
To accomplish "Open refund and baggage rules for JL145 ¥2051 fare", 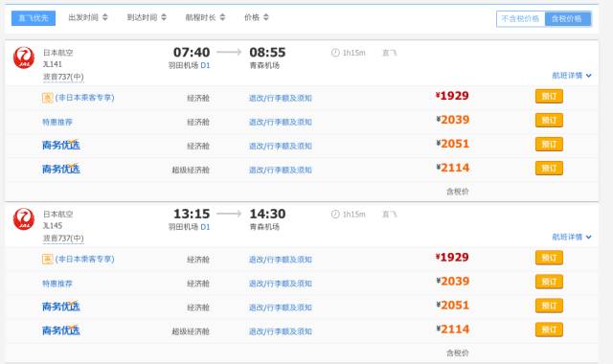I will tap(281, 307).
